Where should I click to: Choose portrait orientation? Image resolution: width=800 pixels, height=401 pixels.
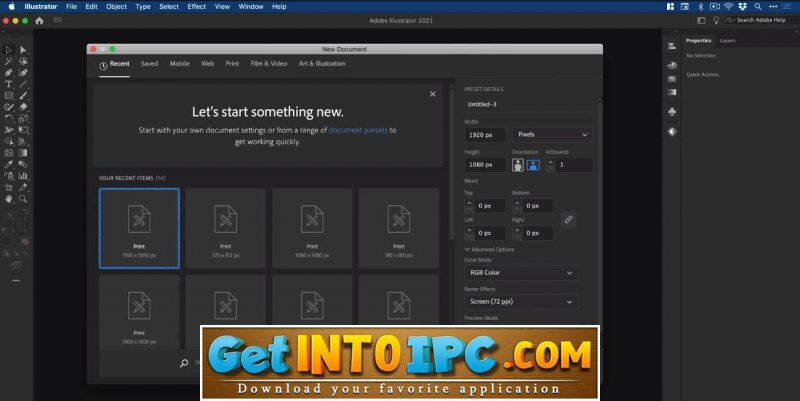(518, 165)
